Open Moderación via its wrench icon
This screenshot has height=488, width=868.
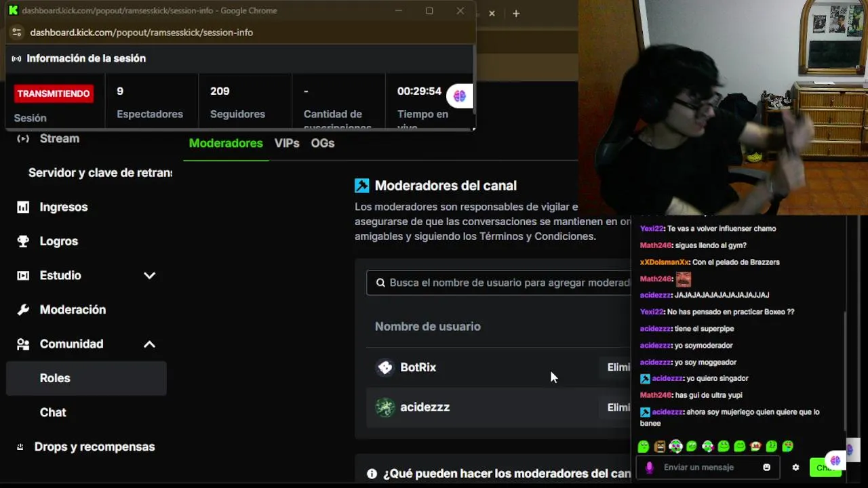pyautogui.click(x=23, y=310)
